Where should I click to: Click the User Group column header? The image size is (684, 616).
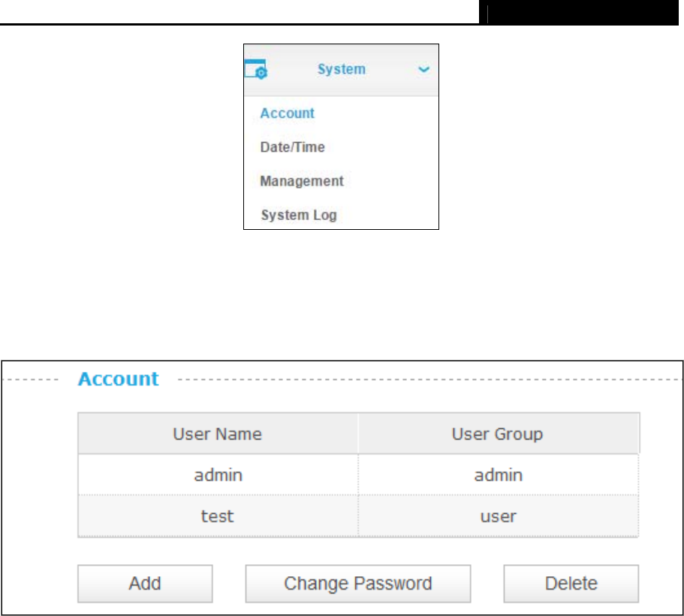point(498,433)
